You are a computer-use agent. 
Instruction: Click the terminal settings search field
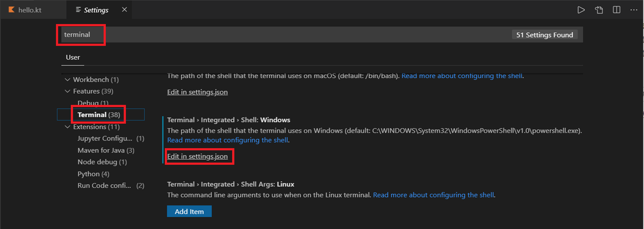268,35
